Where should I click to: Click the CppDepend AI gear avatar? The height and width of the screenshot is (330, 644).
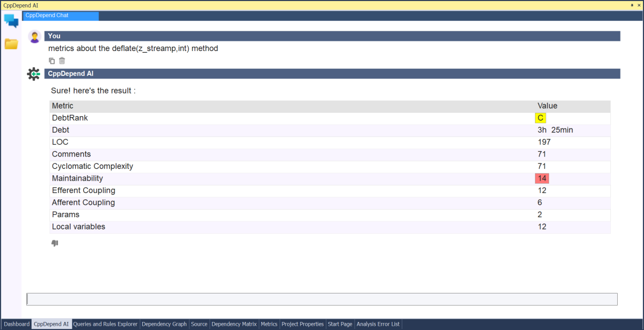[34, 74]
